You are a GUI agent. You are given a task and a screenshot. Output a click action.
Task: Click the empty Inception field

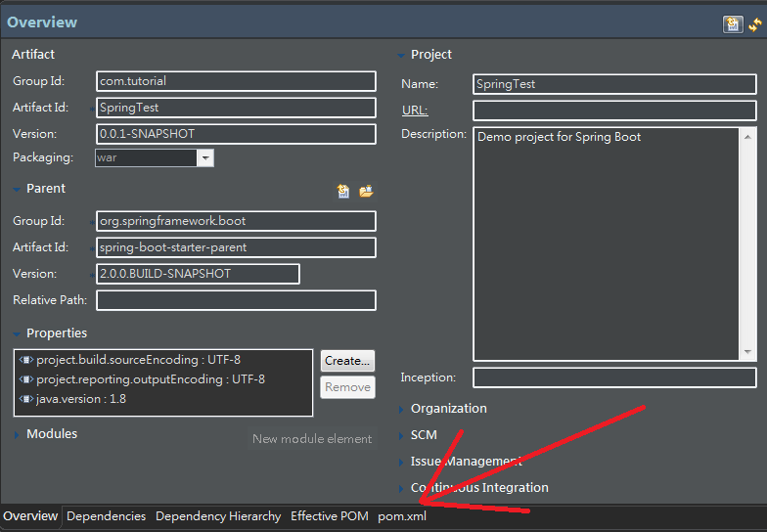(614, 377)
